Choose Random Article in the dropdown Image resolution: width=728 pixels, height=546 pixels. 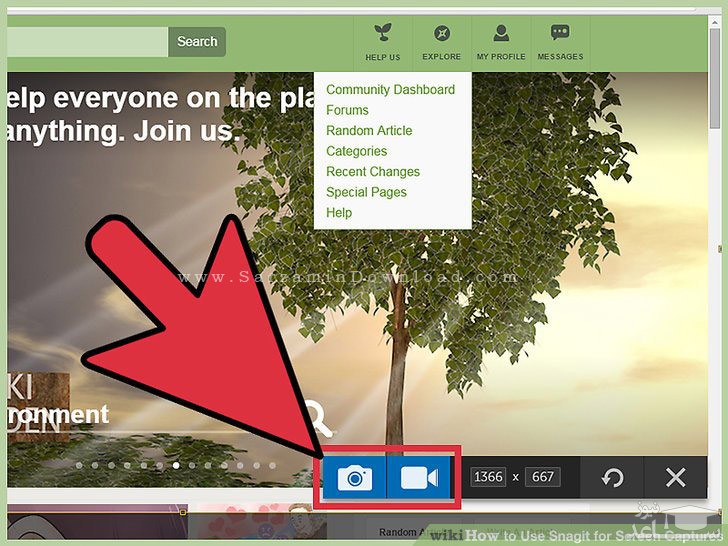pyautogui.click(x=369, y=130)
